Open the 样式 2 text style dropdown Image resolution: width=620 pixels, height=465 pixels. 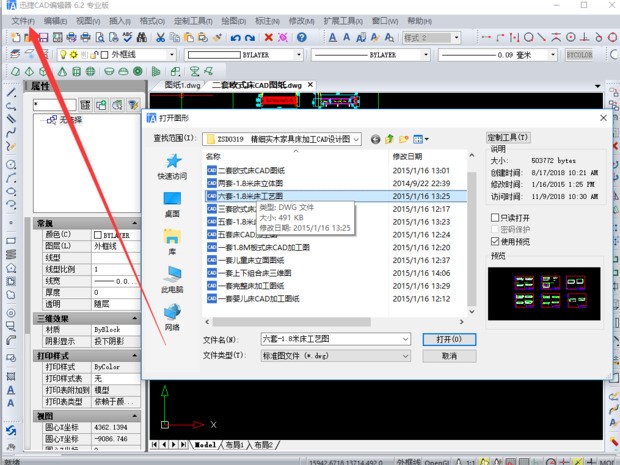click(456, 38)
